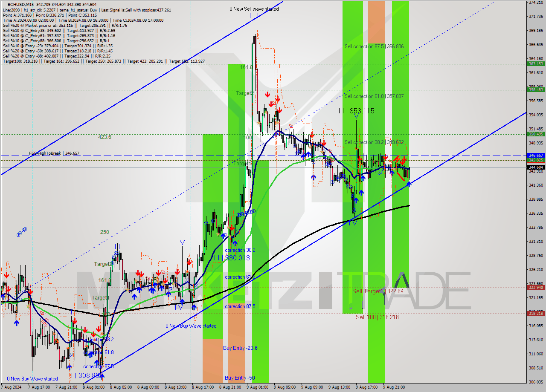Click the red 318.218 price tag
The height and width of the screenshot is (392, 546).
536,314
